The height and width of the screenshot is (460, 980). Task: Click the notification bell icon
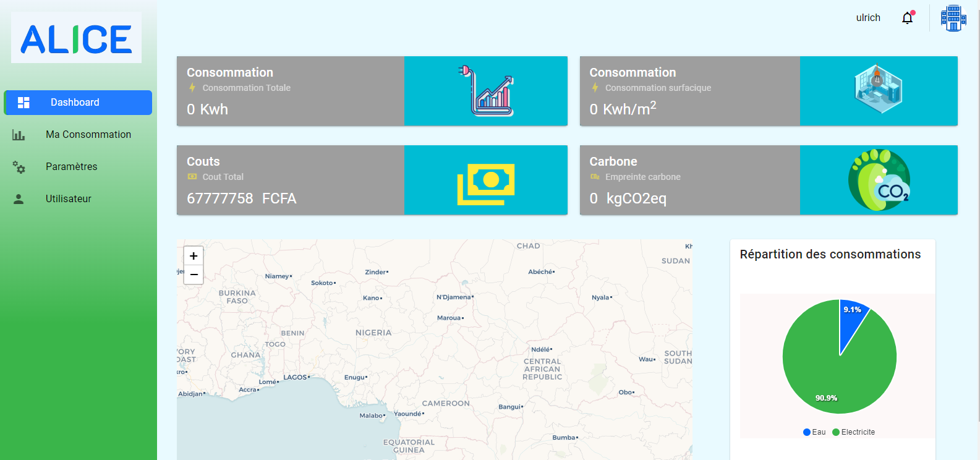[907, 18]
